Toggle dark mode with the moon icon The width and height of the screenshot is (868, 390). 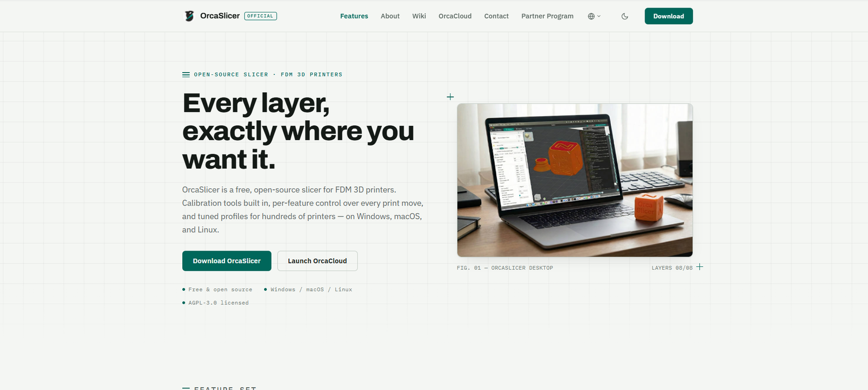[624, 16]
